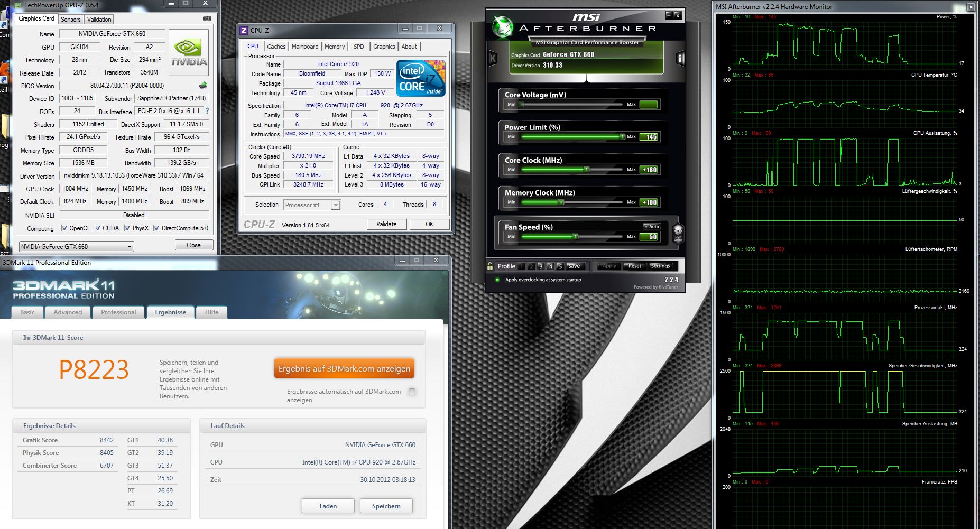Select Afterburner profile slot 4

click(550, 266)
